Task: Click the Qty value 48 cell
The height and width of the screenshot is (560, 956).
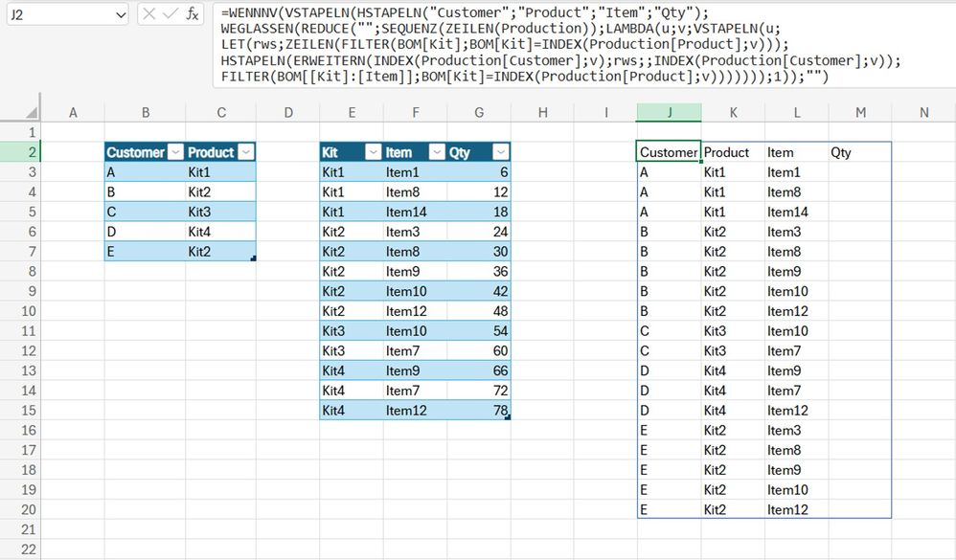Action: 479,311
